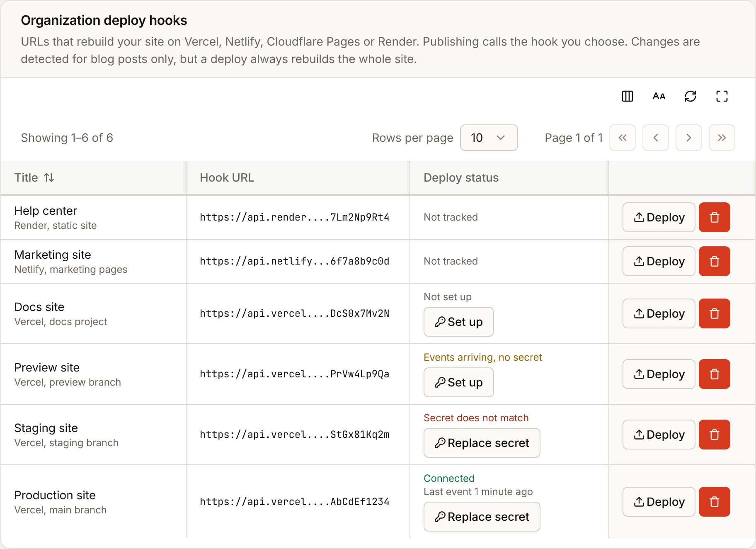
Task: Deploy the Marketing site hook
Action: 659,261
